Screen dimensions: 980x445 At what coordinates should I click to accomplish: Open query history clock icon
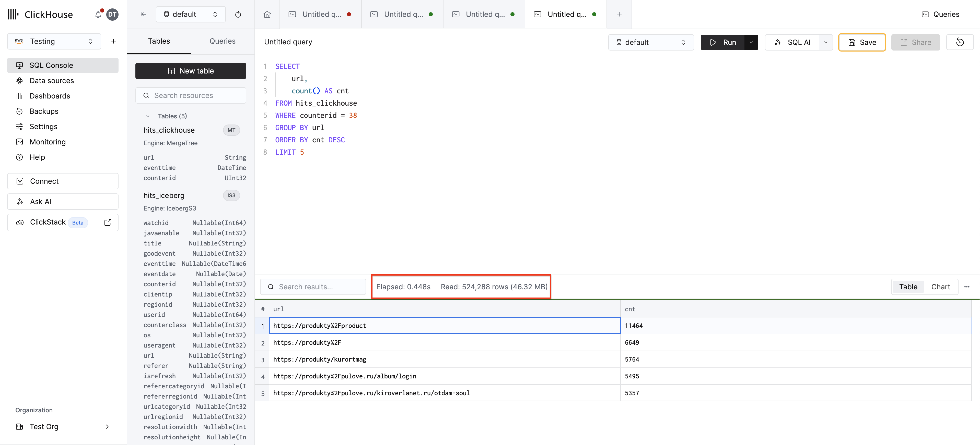960,42
